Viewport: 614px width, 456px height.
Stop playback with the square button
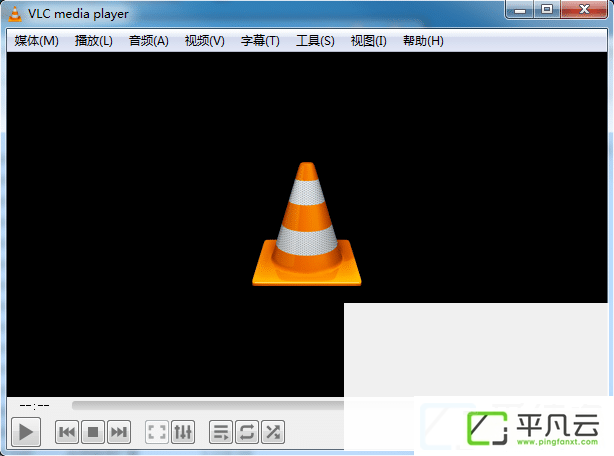click(x=93, y=432)
